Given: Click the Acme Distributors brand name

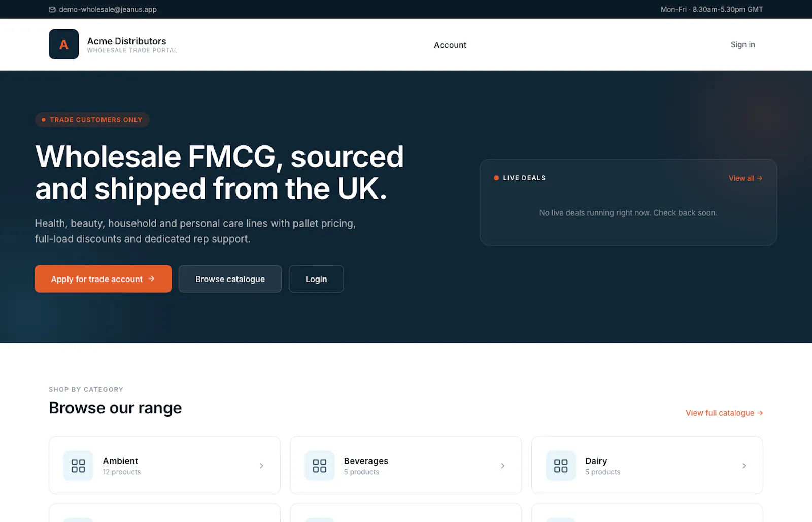Looking at the screenshot, I should [126, 41].
